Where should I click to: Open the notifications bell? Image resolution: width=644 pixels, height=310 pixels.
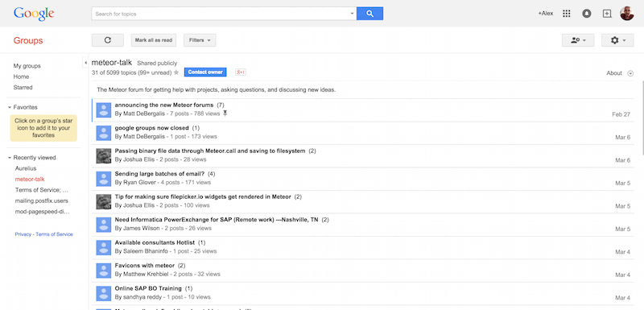pos(587,14)
